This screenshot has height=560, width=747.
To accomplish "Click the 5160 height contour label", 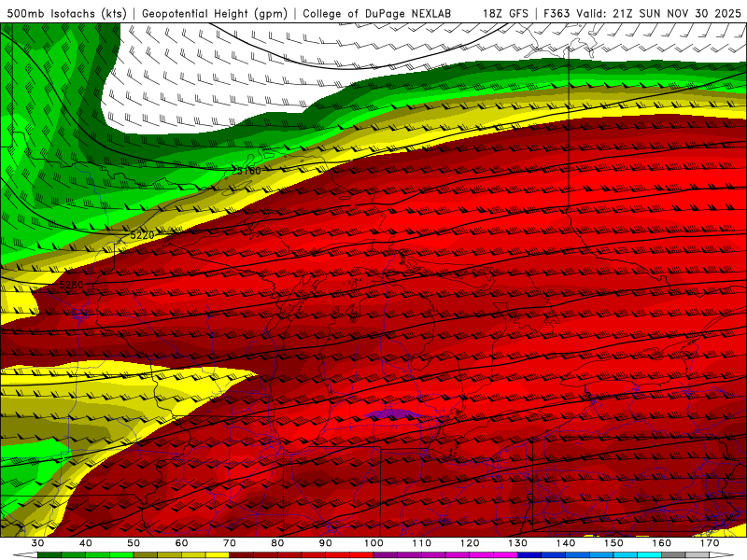I will click(249, 171).
